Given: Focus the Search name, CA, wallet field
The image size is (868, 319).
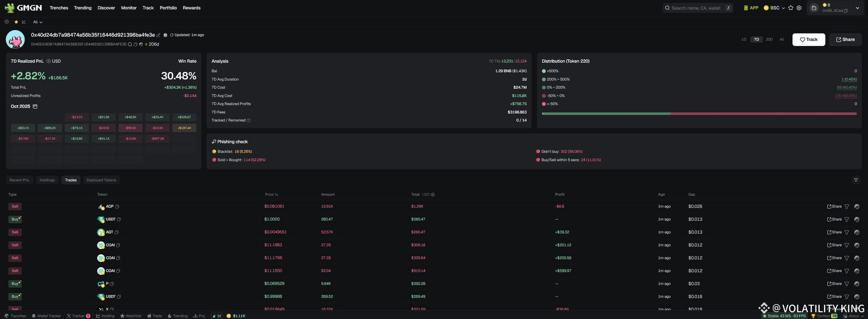Looking at the screenshot, I should coord(698,8).
